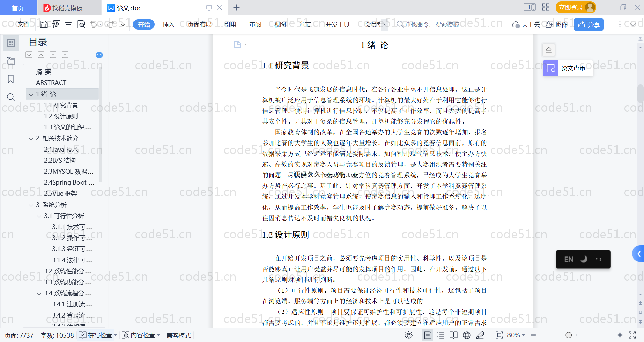This screenshot has height=342, width=644.
Task: Select the 审阅 ribbon tab
Action: (x=255, y=24)
